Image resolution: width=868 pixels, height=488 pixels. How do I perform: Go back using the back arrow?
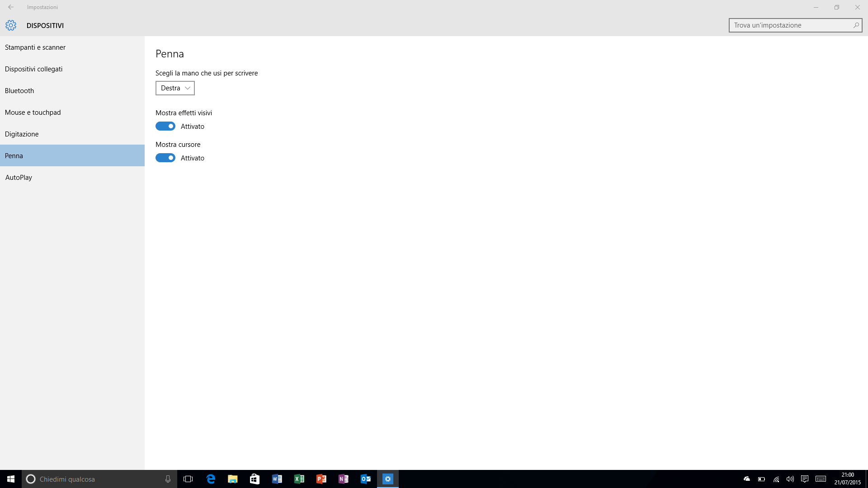[x=11, y=7]
